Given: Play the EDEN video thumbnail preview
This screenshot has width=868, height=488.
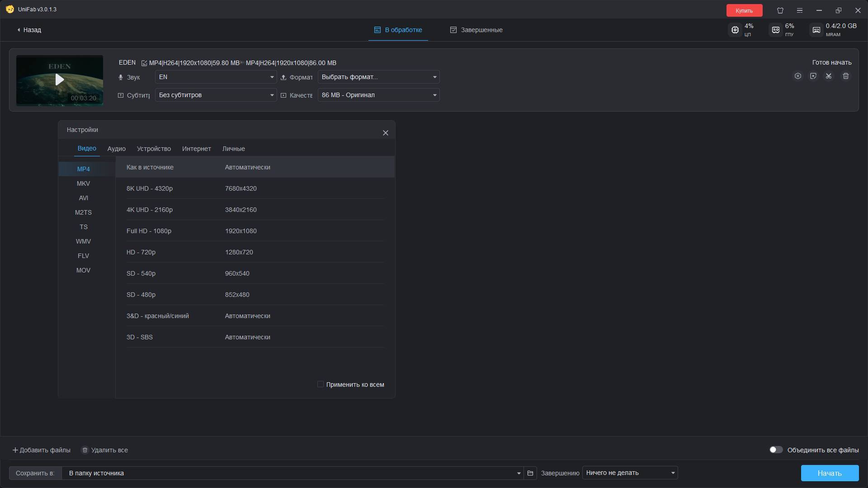Looking at the screenshot, I should [60, 80].
